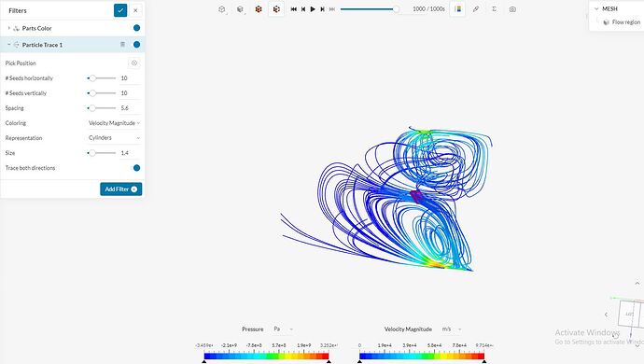Edit the Seeds horizontally value field
This screenshot has width=644, height=364.
coord(130,78)
